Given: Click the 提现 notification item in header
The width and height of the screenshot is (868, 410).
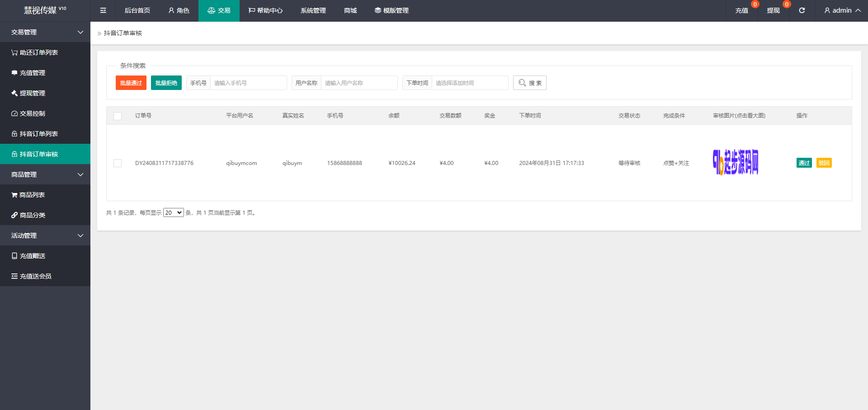Looking at the screenshot, I should point(773,10).
